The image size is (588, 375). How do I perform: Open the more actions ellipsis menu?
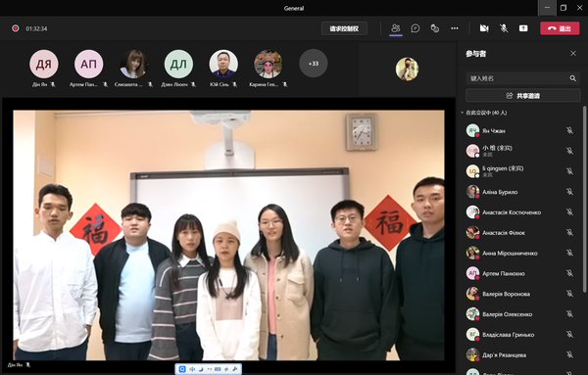coord(455,28)
